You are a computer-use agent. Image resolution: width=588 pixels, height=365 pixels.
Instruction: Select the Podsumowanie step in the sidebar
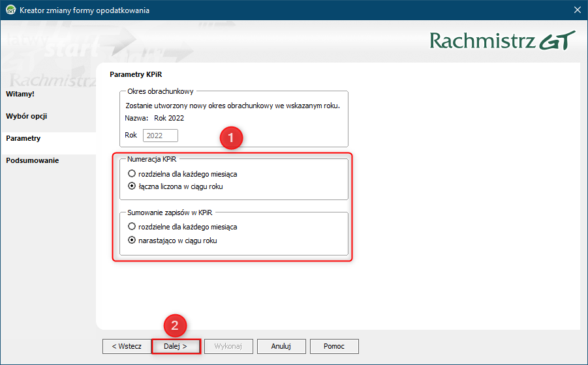click(32, 160)
